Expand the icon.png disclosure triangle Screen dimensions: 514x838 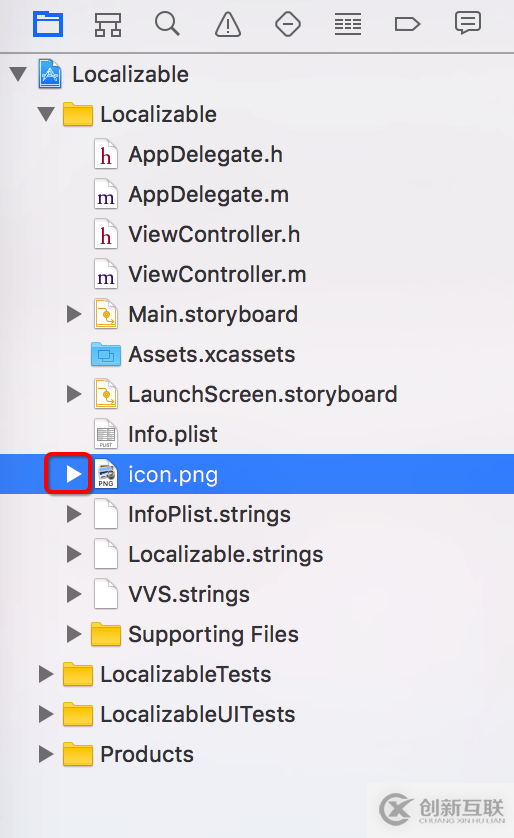(74, 474)
